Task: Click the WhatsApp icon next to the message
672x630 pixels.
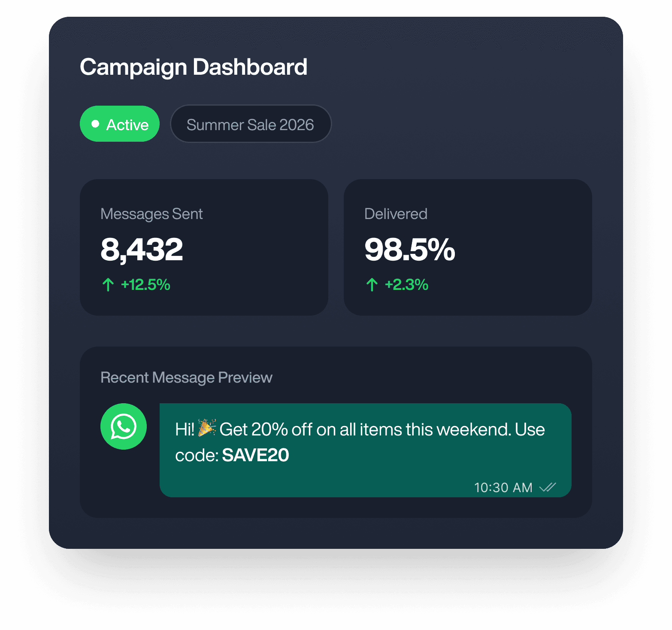Action: tap(123, 426)
